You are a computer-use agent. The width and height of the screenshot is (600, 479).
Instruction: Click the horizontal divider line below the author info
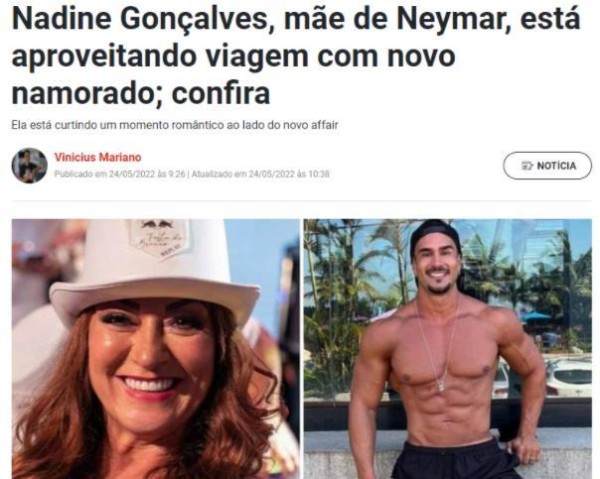(x=302, y=200)
